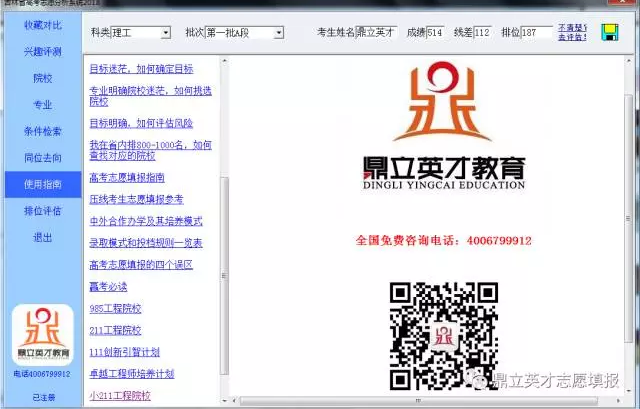Image resolution: width=640 pixels, height=409 pixels.
Task: Open link 111创新引智计划
Action: [124, 352]
